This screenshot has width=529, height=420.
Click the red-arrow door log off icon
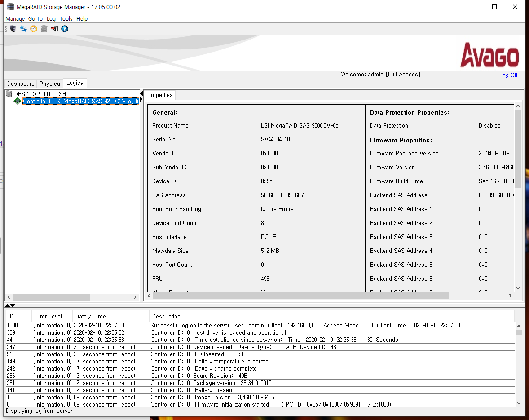pos(54,29)
